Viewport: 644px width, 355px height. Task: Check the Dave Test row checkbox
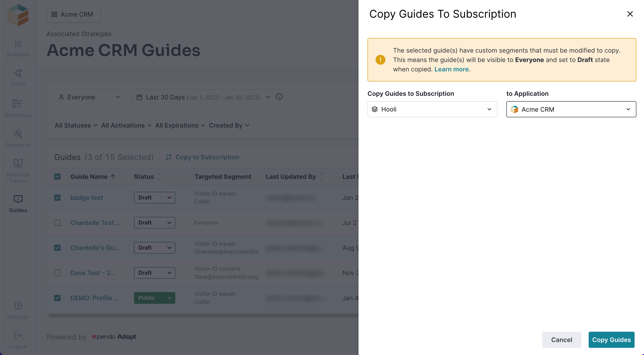[x=57, y=273]
